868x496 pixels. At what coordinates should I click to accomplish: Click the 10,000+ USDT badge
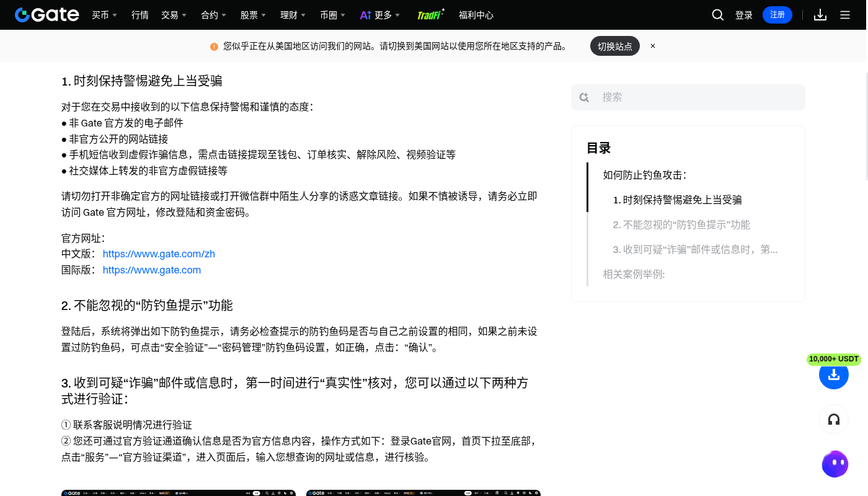tap(834, 359)
